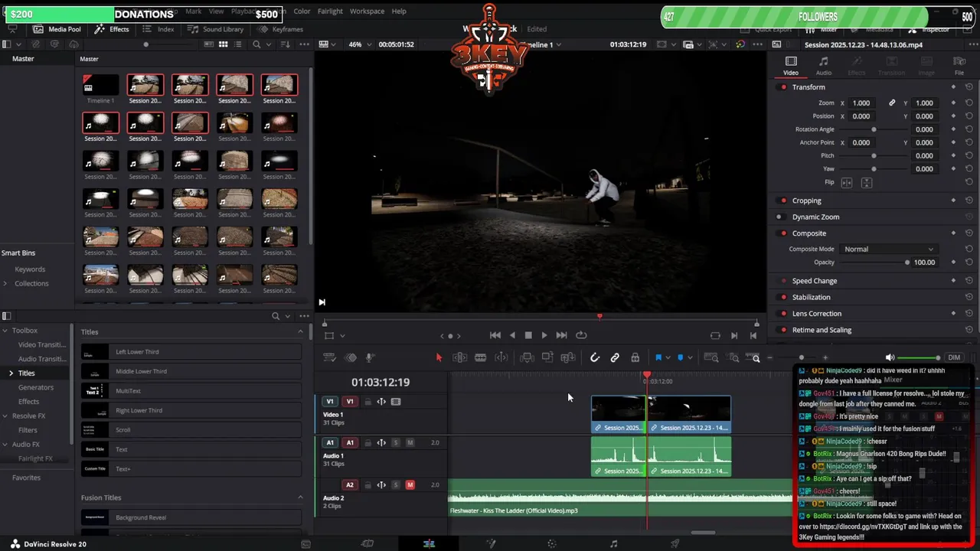Expand the Collections smart bin
Viewport: 980px width, 551px height.
(x=5, y=283)
